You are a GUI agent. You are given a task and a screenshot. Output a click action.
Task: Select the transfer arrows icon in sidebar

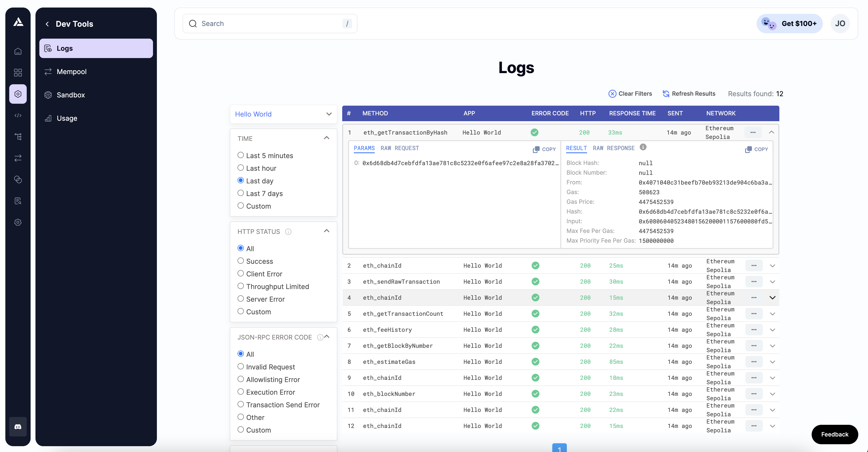pyautogui.click(x=18, y=158)
